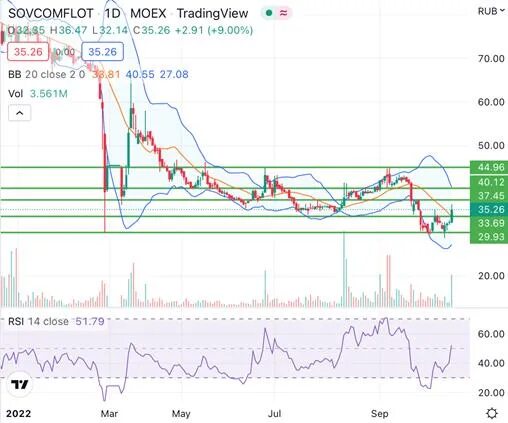
Task: Click the 29.93 horizontal level label
Action: tap(489, 237)
